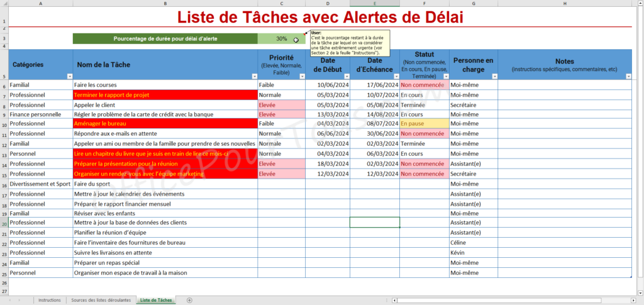Select row 10 header
This screenshot has height=305, width=644.
pyautogui.click(x=4, y=125)
